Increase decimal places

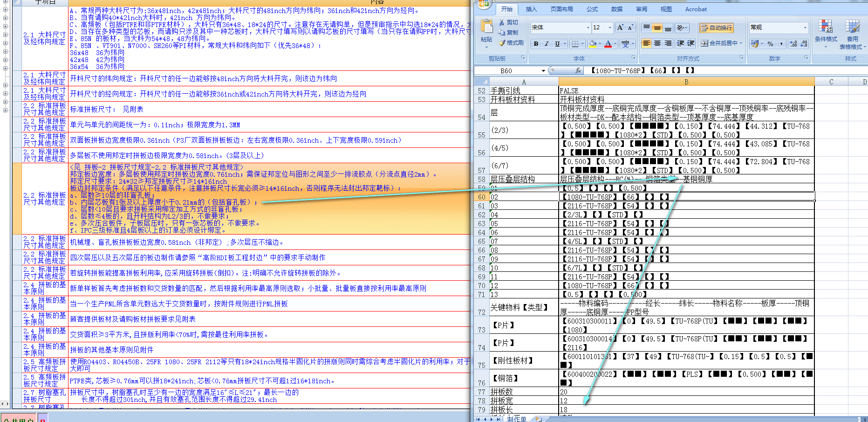(x=794, y=43)
